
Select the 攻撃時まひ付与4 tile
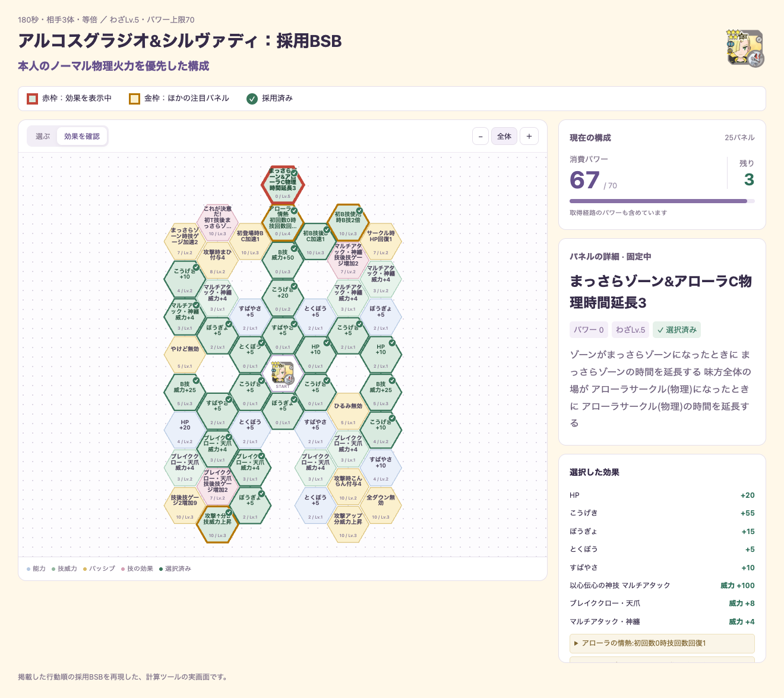point(217,261)
